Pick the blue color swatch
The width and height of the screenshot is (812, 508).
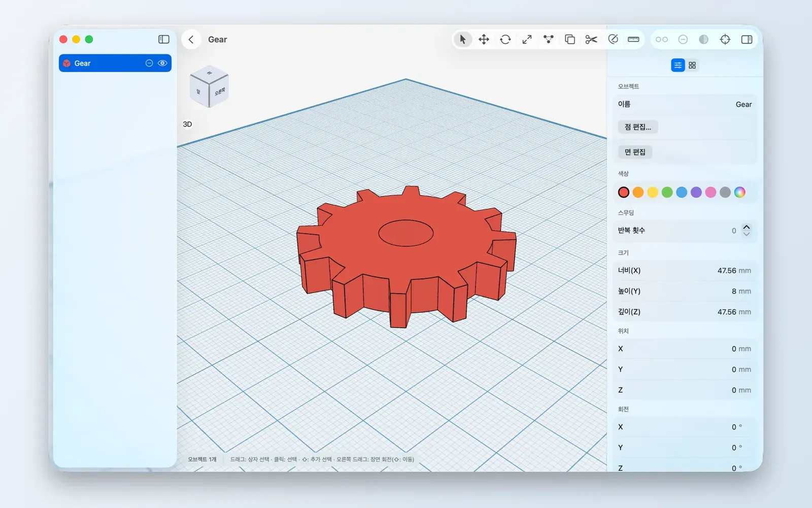click(682, 192)
